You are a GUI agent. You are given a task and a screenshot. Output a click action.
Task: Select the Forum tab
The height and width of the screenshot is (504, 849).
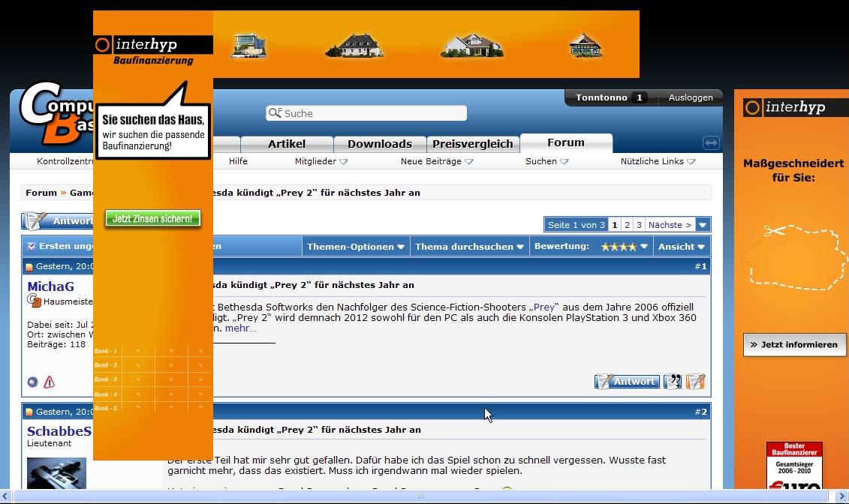point(566,142)
